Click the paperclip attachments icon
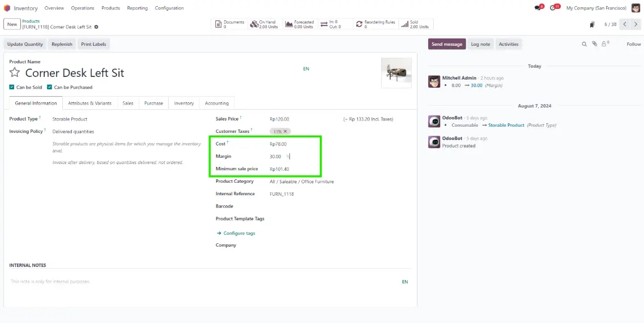 coord(595,44)
